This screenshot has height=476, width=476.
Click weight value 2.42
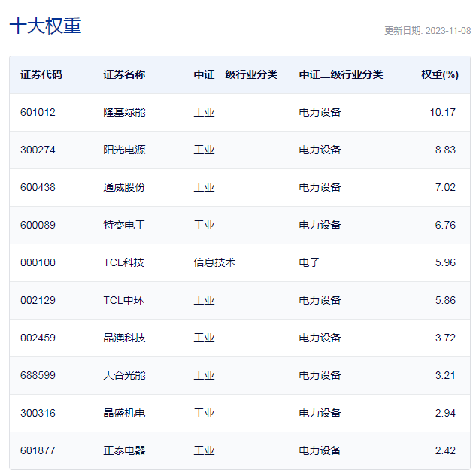pos(445,451)
